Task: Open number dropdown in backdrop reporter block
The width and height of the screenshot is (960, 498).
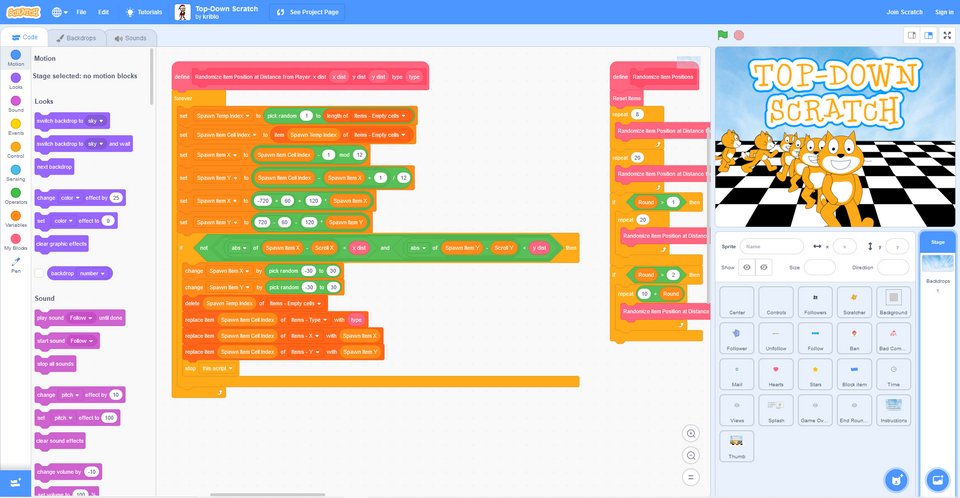Action: tap(93, 273)
